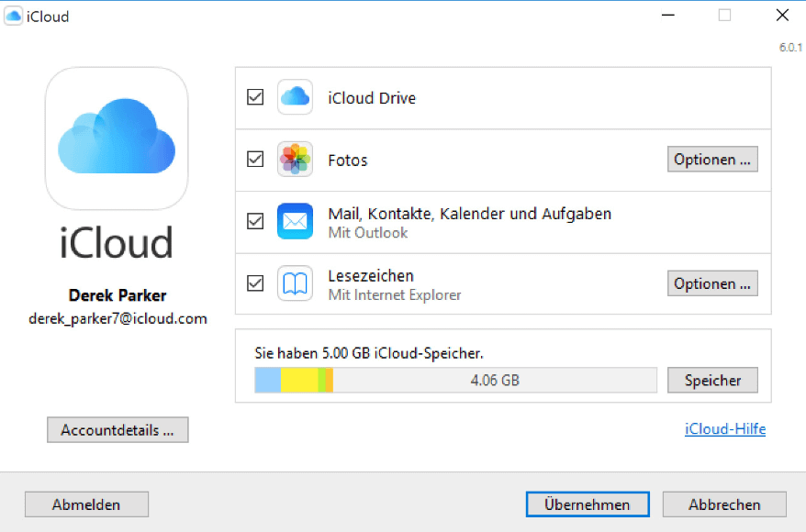Click the blue storage bar segment

(x=268, y=380)
